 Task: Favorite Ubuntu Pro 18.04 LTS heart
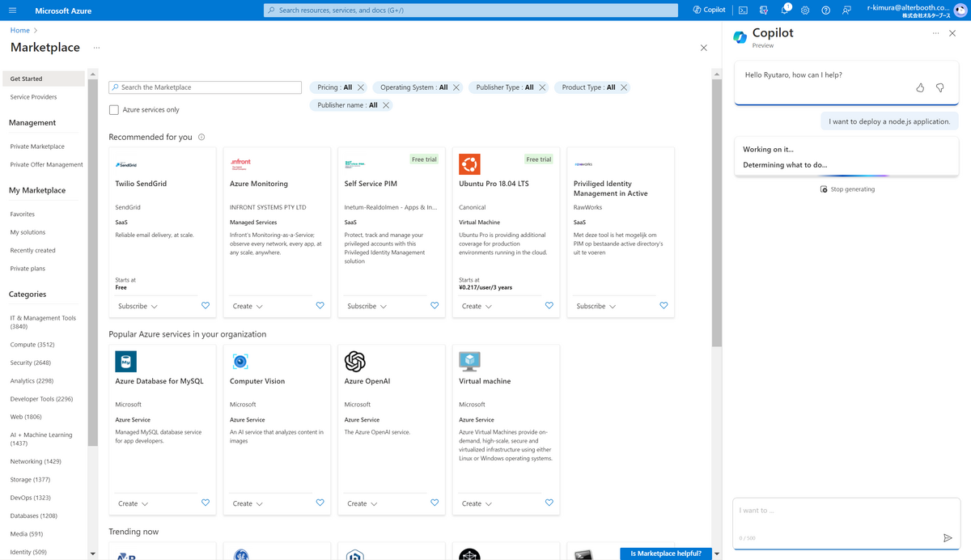tap(549, 306)
